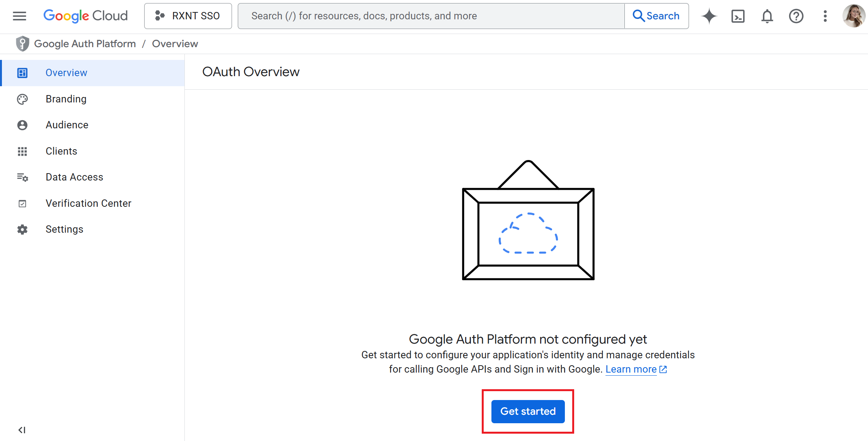Click the user account avatar
Image resolution: width=868 pixels, height=441 pixels.
click(x=854, y=16)
